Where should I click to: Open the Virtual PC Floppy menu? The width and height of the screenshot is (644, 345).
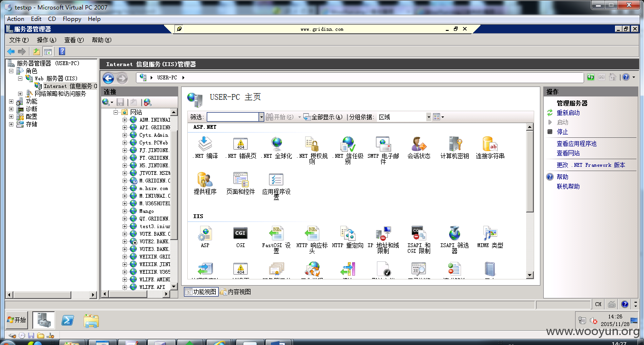(x=72, y=19)
